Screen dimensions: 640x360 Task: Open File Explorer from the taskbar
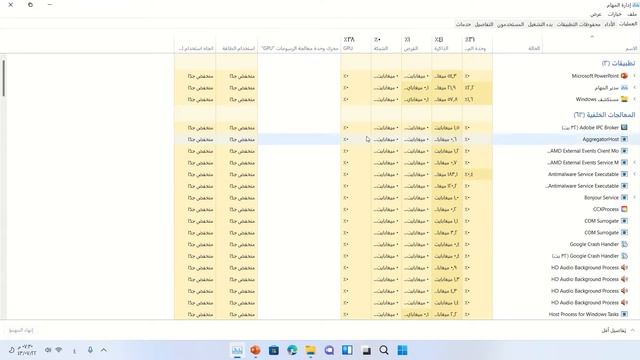click(x=311, y=350)
